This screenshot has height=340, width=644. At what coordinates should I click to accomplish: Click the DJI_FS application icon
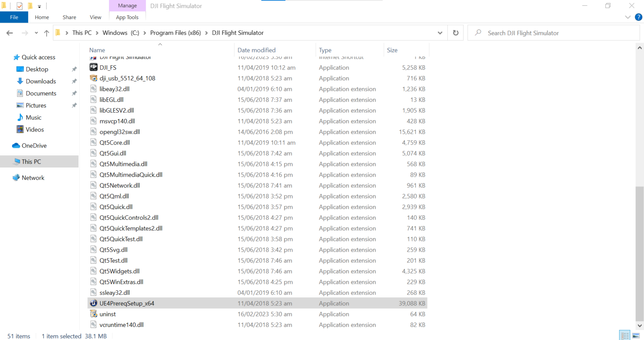click(93, 67)
